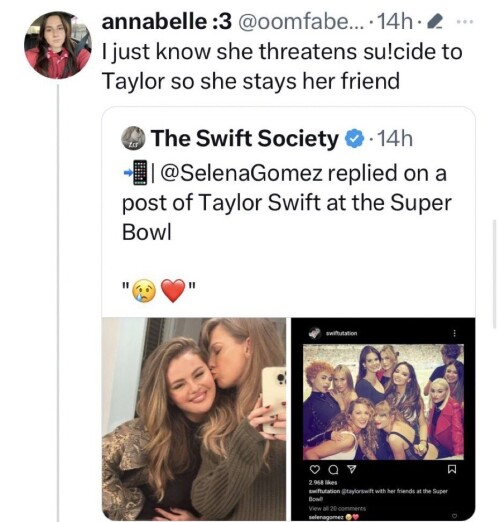Open The Swift Society account name

245,138
